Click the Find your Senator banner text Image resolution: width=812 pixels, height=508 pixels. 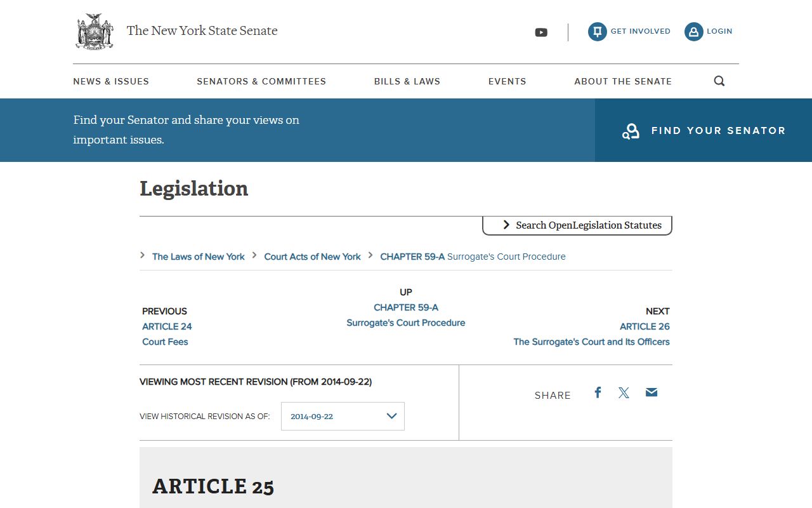click(187, 130)
